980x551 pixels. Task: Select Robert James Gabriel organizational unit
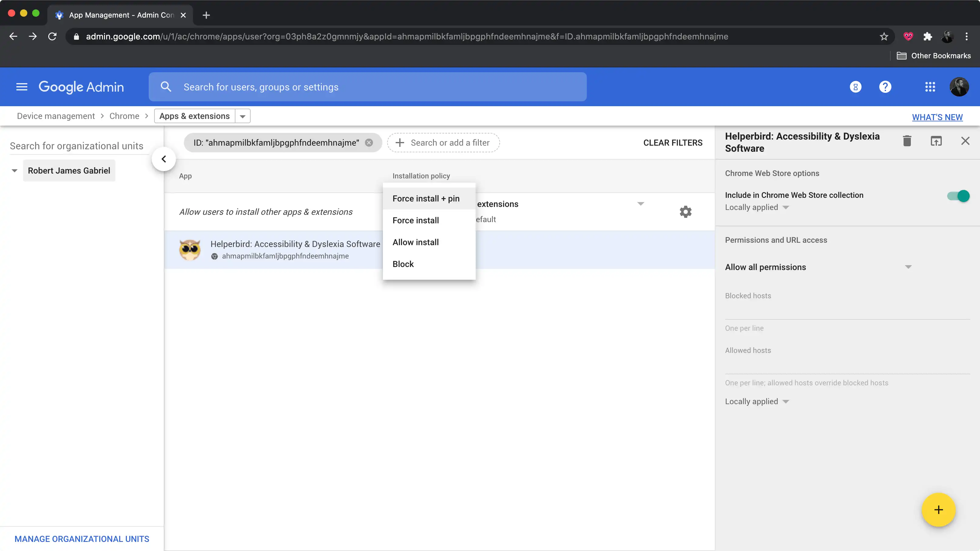pos(69,171)
